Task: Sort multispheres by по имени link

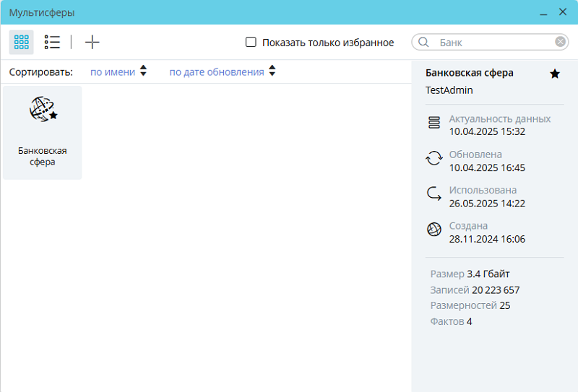Action: pos(113,72)
